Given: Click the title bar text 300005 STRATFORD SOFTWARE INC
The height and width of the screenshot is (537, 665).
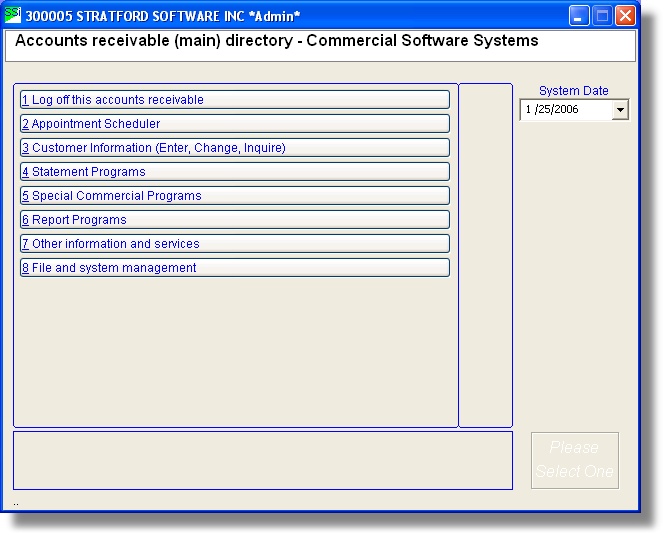Looking at the screenshot, I should pyautogui.click(x=135, y=16).
